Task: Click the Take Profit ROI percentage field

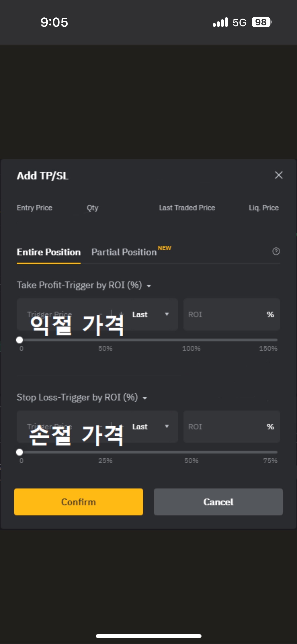Action: (232, 314)
